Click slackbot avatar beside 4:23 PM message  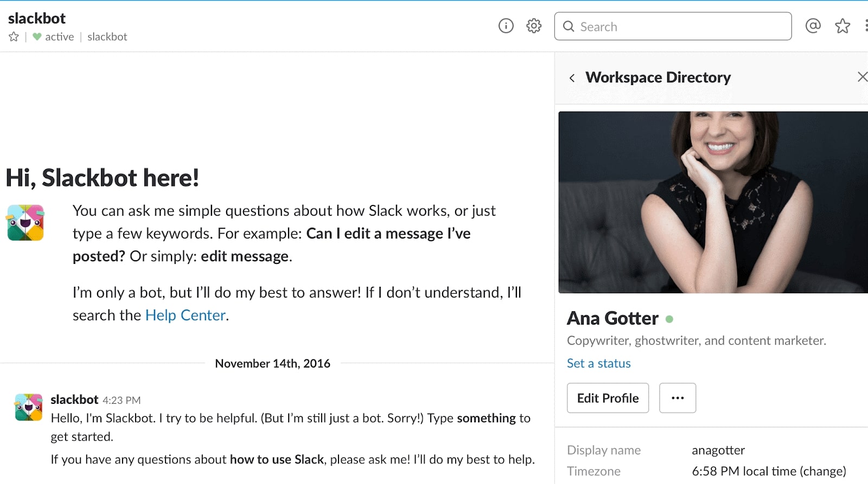[x=29, y=407]
